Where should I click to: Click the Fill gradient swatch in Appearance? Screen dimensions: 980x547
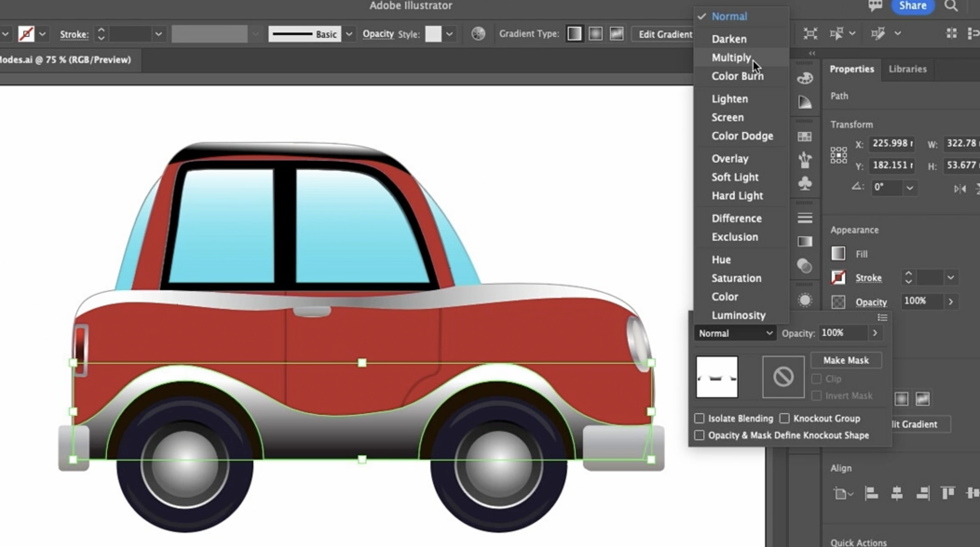pyautogui.click(x=838, y=254)
